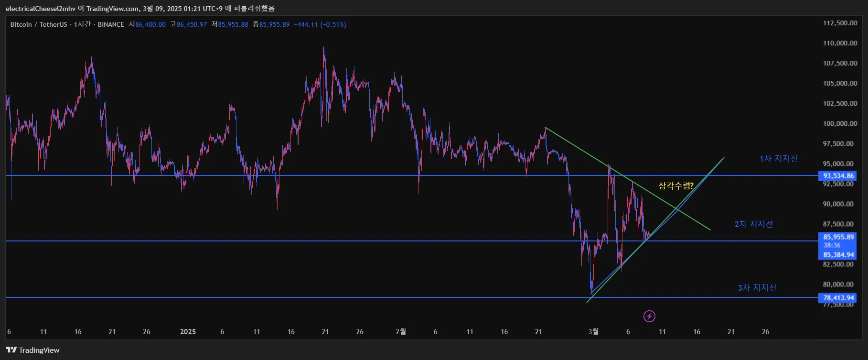Click the 82,500.00 price axis label

[838, 264]
